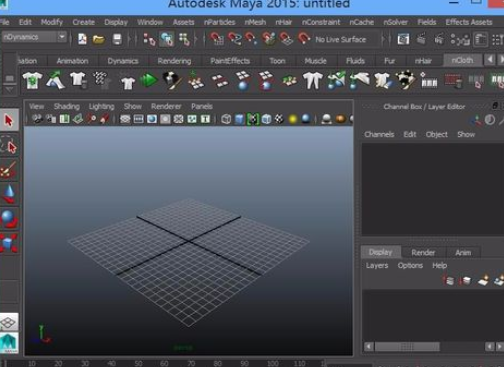This screenshot has height=367, width=504.
Task: Open the nDynamics menu set dropdown
Action: 34,37
